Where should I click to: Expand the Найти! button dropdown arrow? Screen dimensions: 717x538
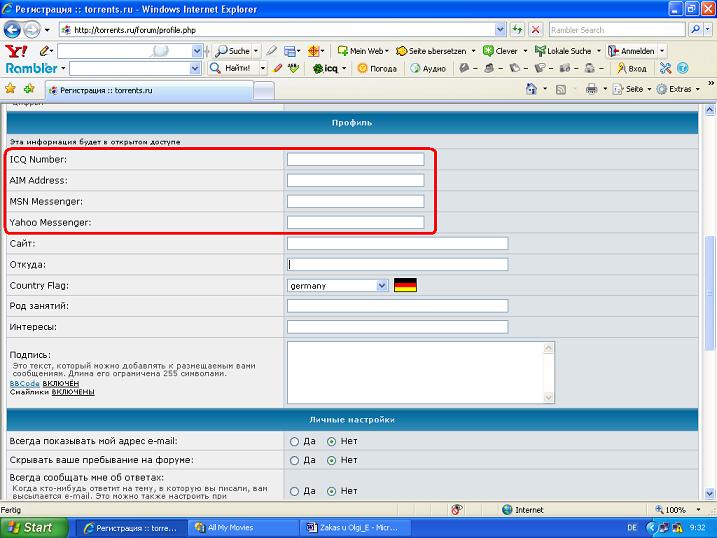click(263, 69)
